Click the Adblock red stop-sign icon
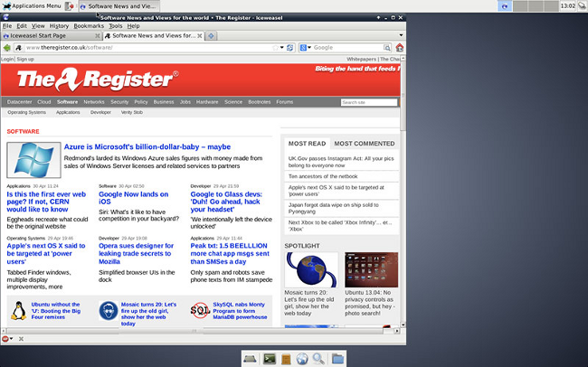This screenshot has width=588, height=367. (x=5, y=339)
